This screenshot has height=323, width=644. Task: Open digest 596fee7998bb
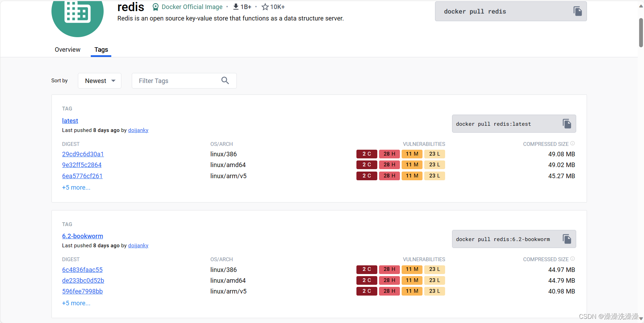point(82,291)
